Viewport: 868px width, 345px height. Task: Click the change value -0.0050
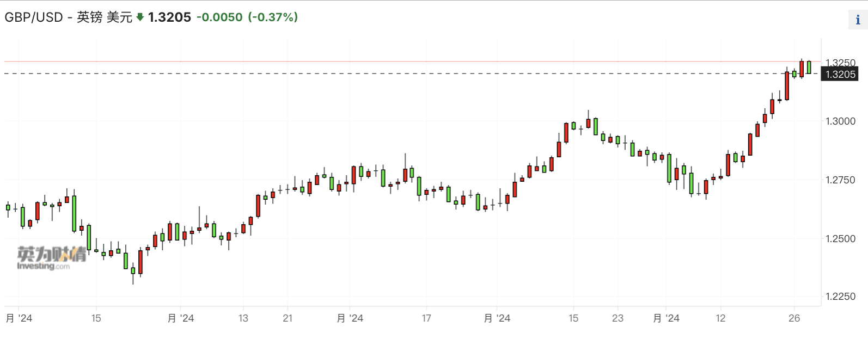point(219,17)
